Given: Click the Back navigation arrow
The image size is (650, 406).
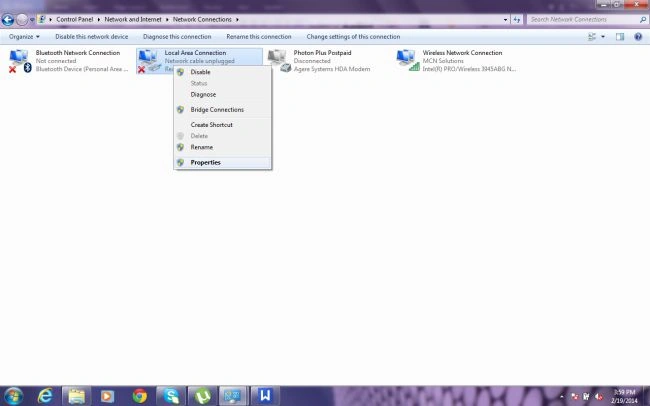Looking at the screenshot, I should coord(7,19).
